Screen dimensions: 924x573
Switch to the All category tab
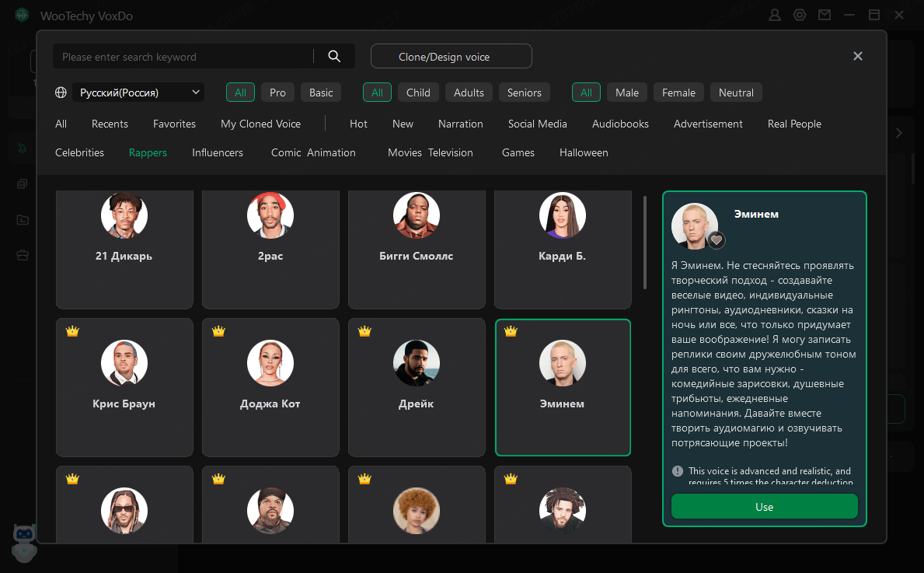tap(61, 124)
